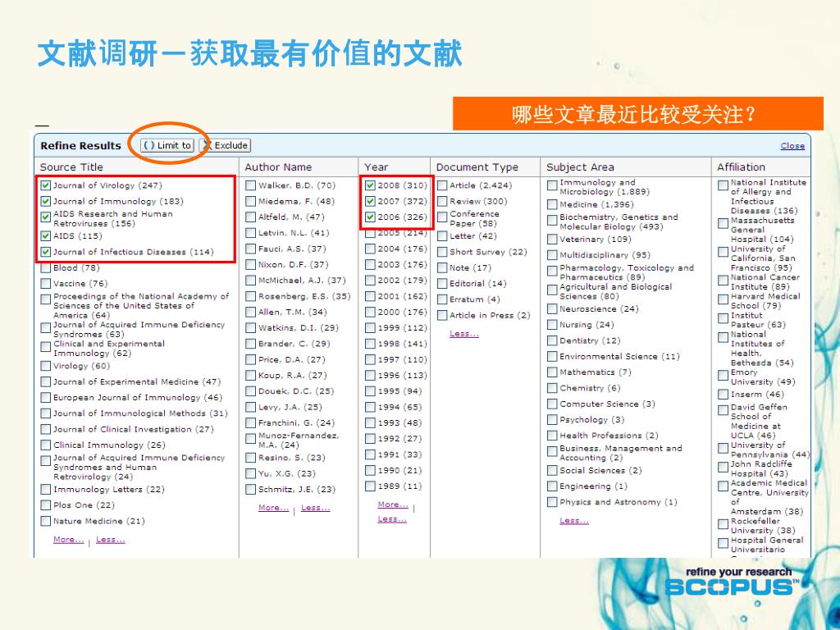840x630 pixels.
Task: Uncheck year 2007 (372)
Action: click(x=370, y=202)
